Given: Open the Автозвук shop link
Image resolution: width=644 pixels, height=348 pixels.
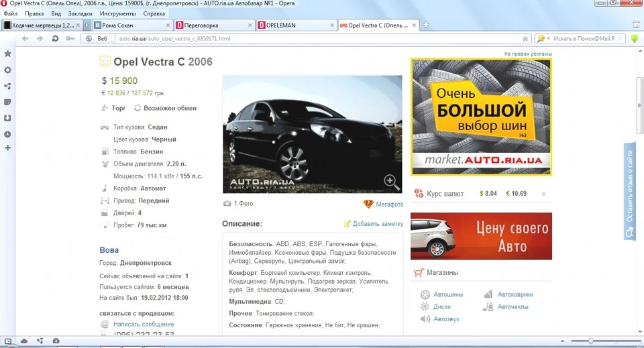Looking at the screenshot, I should pos(447,319).
